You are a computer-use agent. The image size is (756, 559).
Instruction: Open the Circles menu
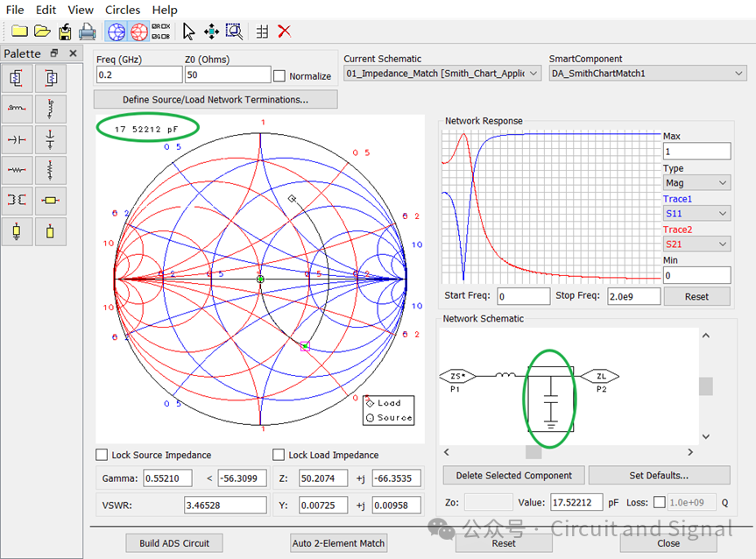[x=123, y=10]
